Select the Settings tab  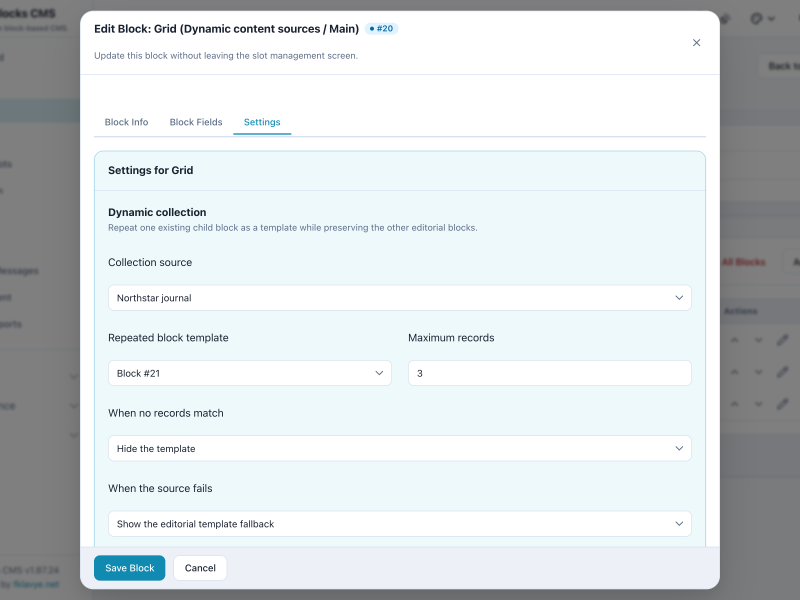pos(262,122)
